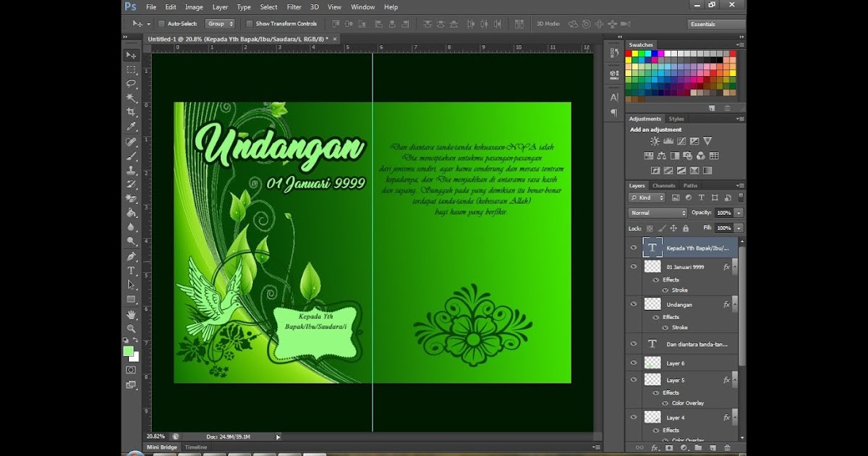Enable Show Transform Controls checkbox
This screenshot has width=868, height=456.
pos(250,24)
